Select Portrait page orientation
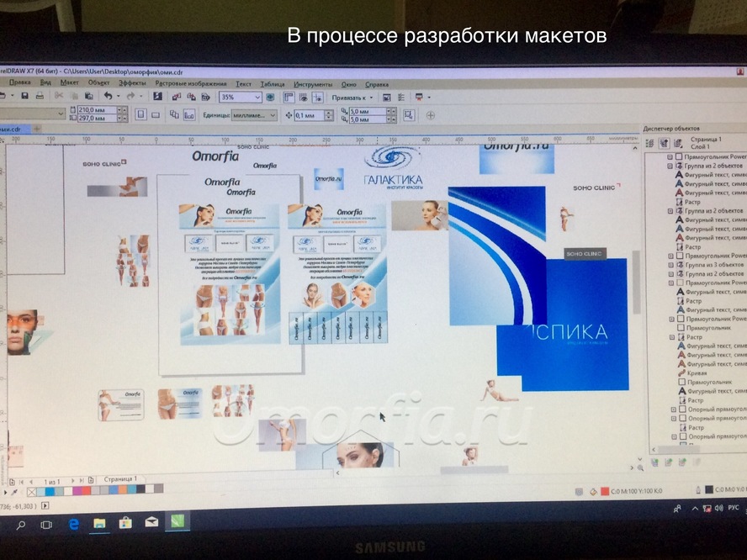The height and width of the screenshot is (560, 747). coord(141,114)
